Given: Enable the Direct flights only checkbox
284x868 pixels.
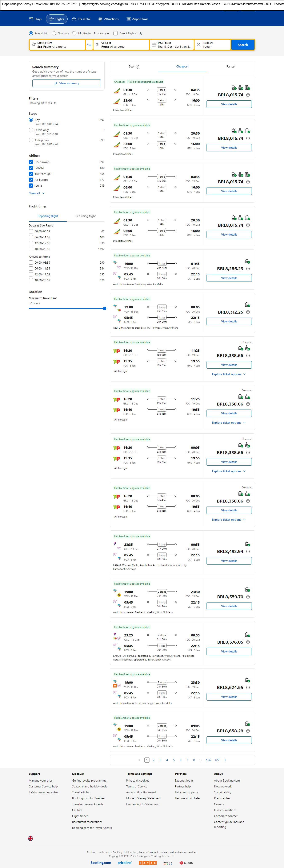Looking at the screenshot, I should (x=115, y=33).
